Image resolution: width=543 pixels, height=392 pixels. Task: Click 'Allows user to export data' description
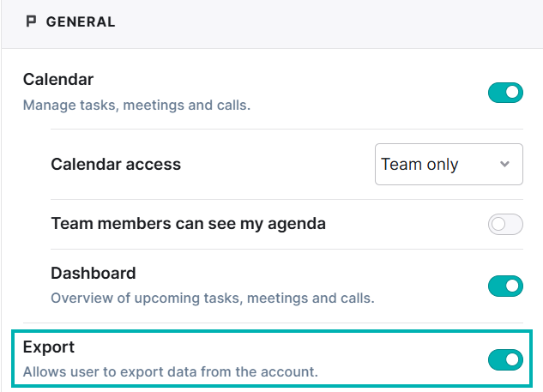click(x=170, y=372)
